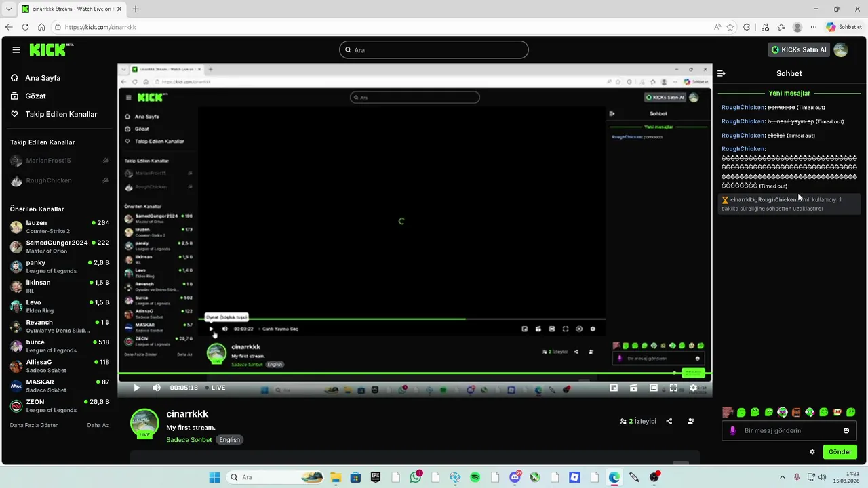Collapse list with Daha Az
This screenshot has width=868, height=488.
pyautogui.click(x=98, y=425)
